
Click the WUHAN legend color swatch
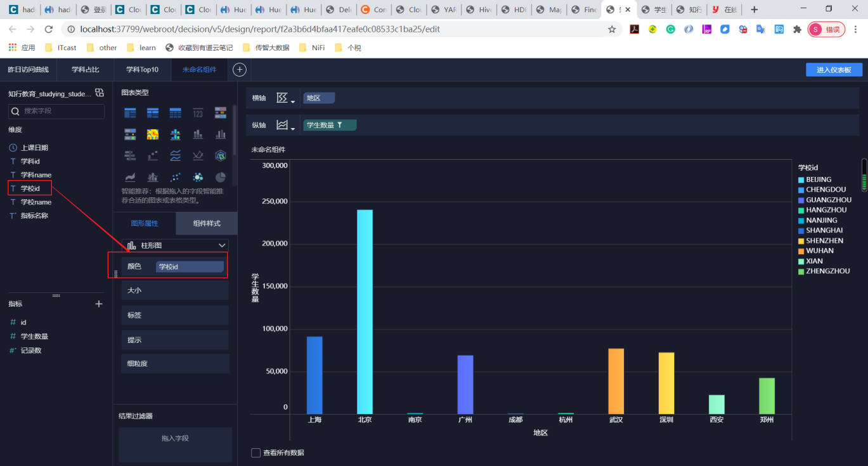801,251
